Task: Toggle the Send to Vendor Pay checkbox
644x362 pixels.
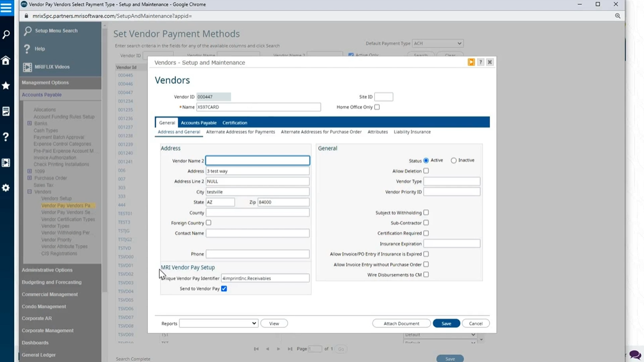Action: point(224,289)
